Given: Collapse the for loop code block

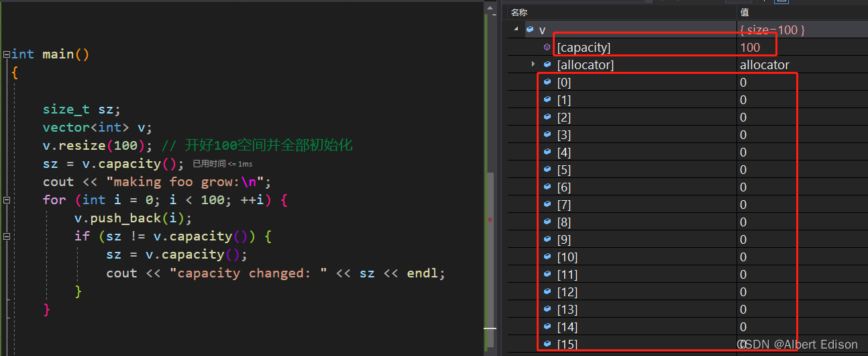Looking at the screenshot, I should (6, 200).
